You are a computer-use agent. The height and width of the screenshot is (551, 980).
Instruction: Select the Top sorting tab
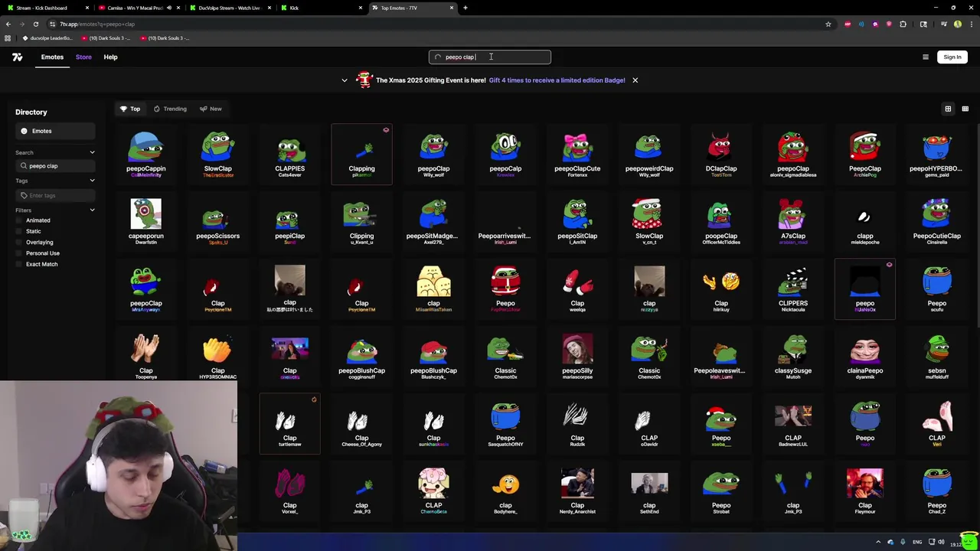[130, 109]
